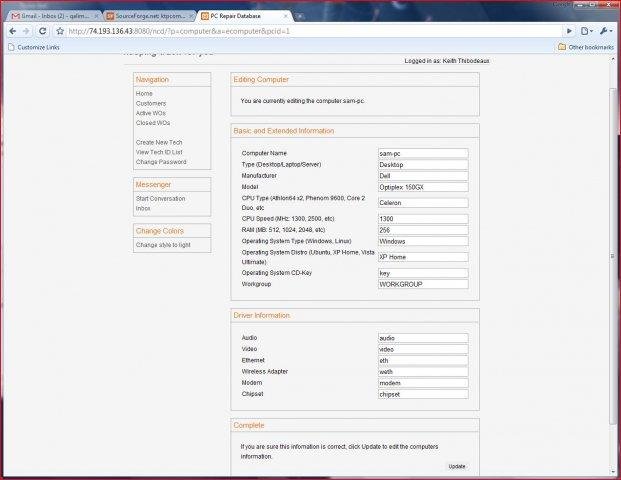
Task: Open a new browser tab
Action: [x=300, y=16]
